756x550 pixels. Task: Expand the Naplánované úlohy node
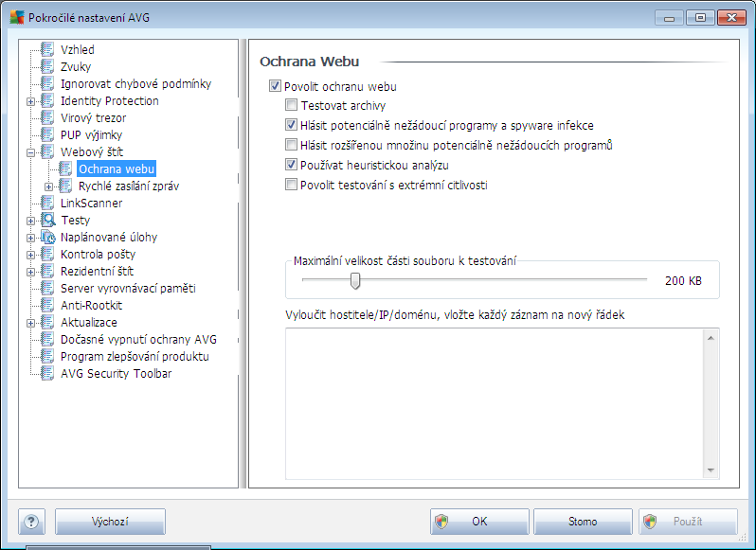pos(31,238)
